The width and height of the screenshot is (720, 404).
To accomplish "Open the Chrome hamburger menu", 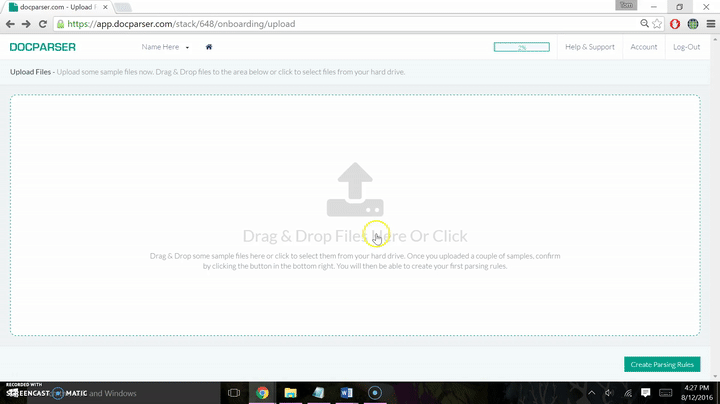I will pyautogui.click(x=708, y=23).
